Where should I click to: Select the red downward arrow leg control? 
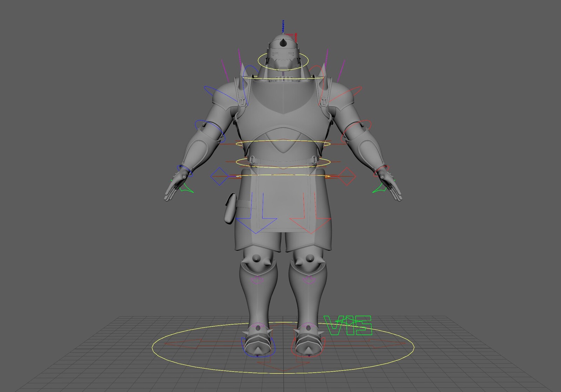tap(310, 212)
